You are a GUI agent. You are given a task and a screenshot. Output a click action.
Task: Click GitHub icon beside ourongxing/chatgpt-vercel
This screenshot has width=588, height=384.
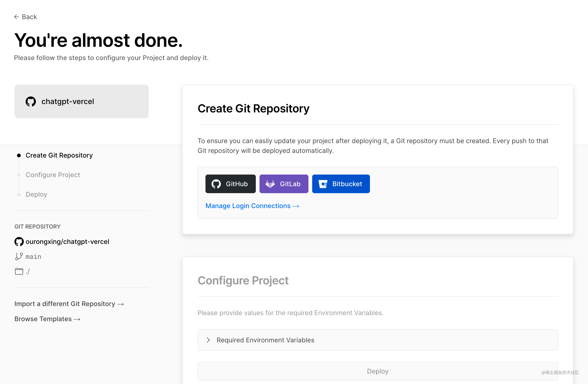coord(19,242)
